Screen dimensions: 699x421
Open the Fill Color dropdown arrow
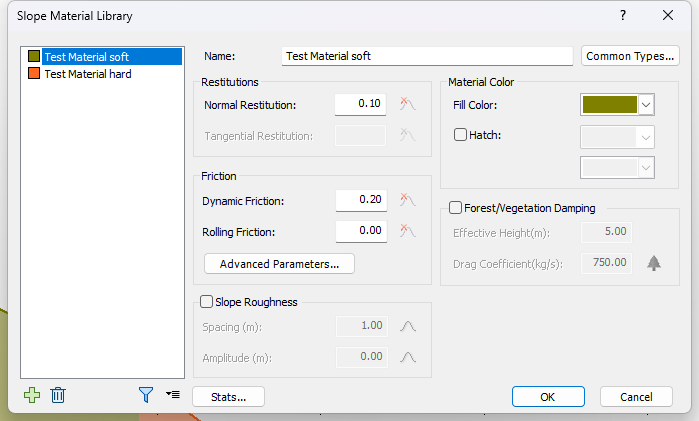pyautogui.click(x=646, y=105)
